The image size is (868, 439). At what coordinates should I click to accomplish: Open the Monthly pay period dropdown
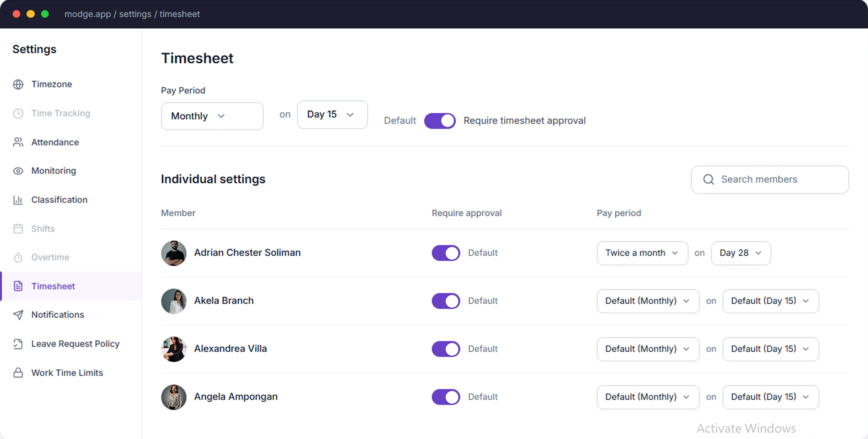pos(212,116)
